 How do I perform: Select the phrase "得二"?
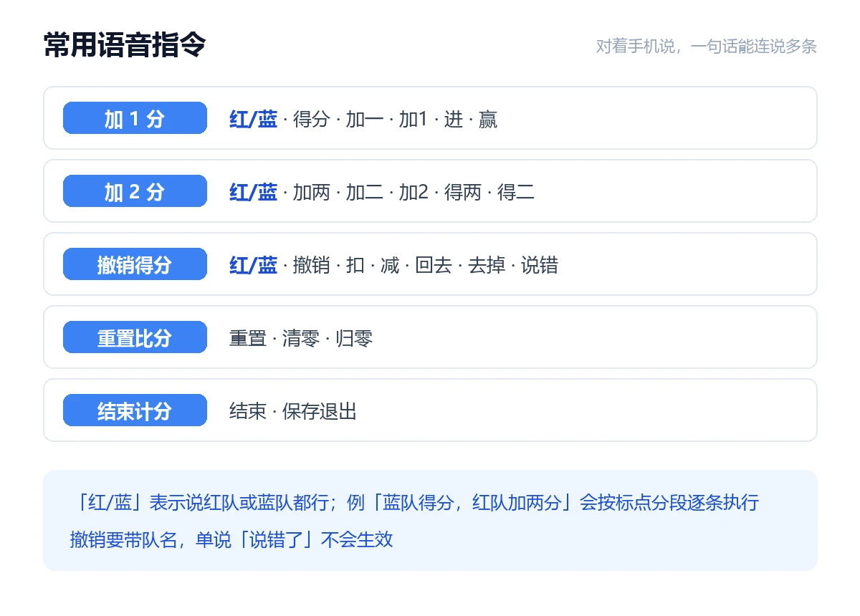click(516, 192)
